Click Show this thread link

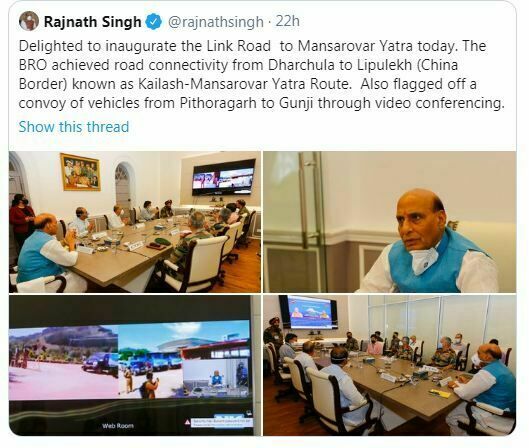click(74, 127)
